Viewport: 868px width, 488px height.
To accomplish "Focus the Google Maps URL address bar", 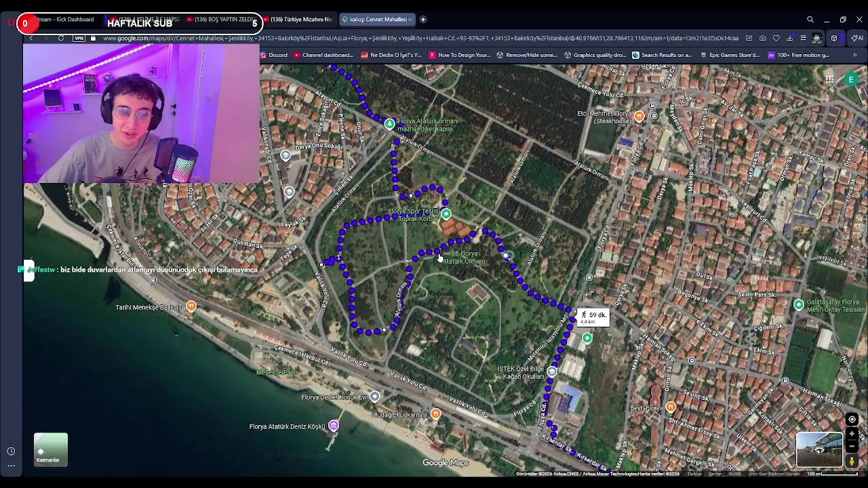I will (420, 38).
